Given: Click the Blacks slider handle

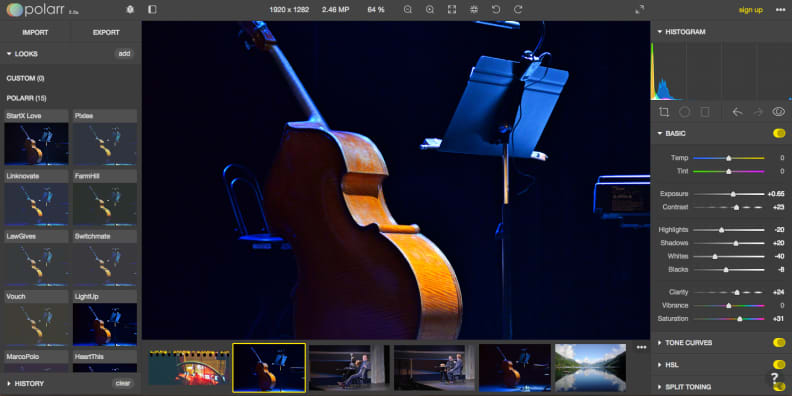Looking at the screenshot, I should point(726,270).
